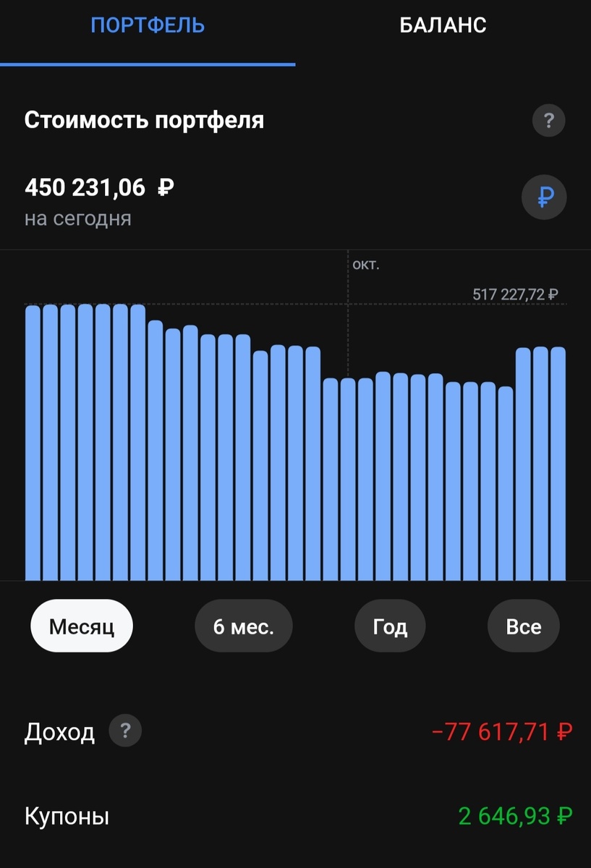Viewport: 591px width, 868px height.
Task: Tap the Стоимость портфеля heading
Action: (144, 120)
